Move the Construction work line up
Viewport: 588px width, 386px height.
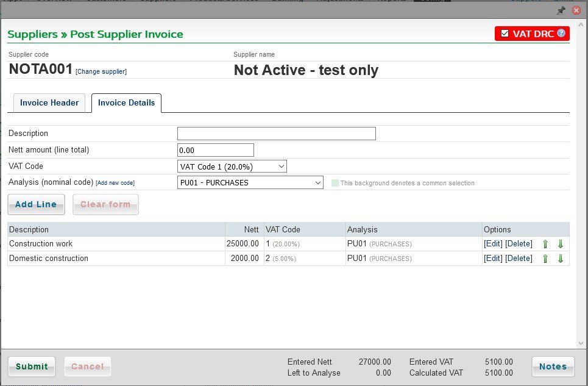point(545,243)
